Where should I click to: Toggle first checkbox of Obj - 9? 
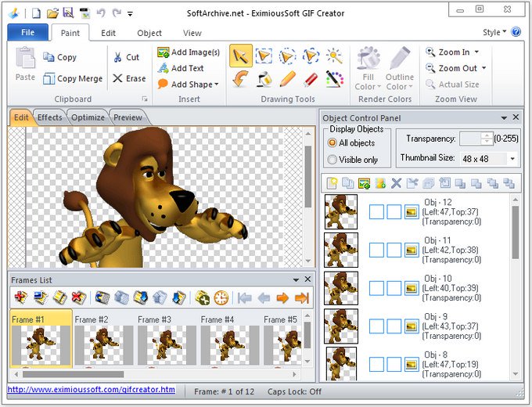(376, 326)
